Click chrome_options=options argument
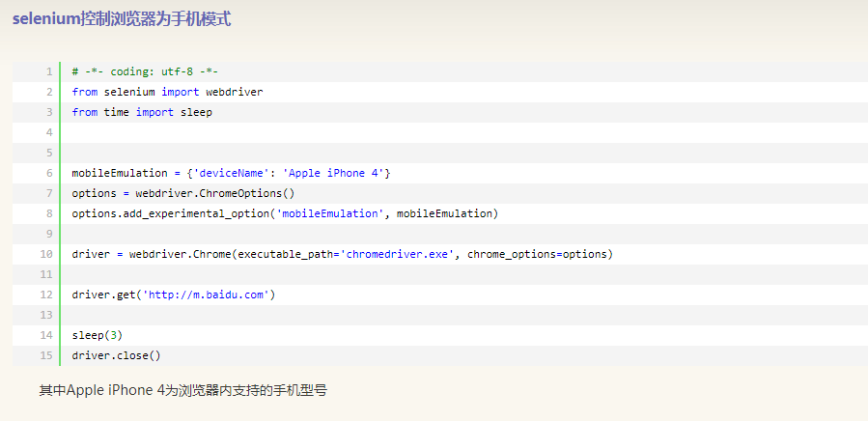The width and height of the screenshot is (868, 421). tap(537, 254)
